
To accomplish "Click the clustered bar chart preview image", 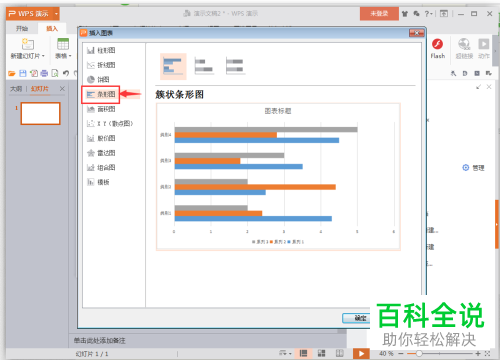I will (278, 177).
